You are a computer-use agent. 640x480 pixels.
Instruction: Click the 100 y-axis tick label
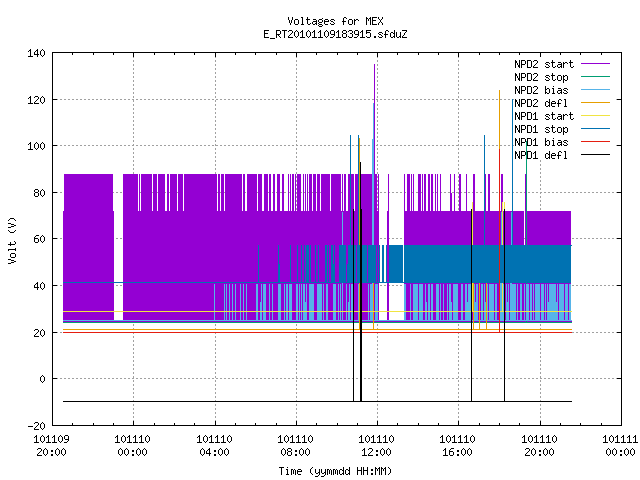coord(36,146)
